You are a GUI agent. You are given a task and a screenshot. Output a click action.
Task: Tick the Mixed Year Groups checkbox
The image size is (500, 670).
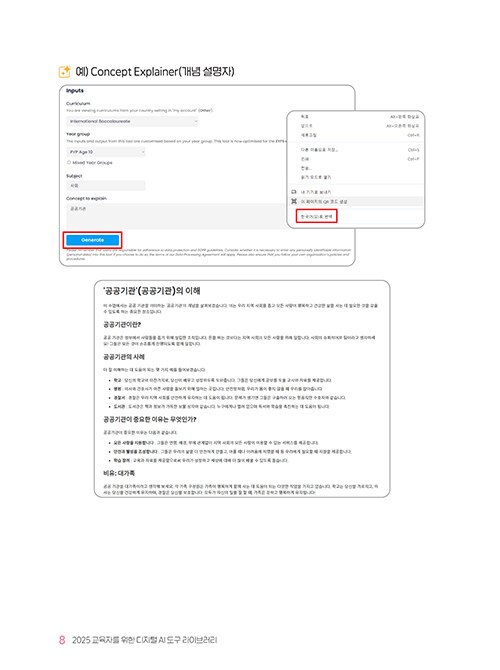[69, 163]
